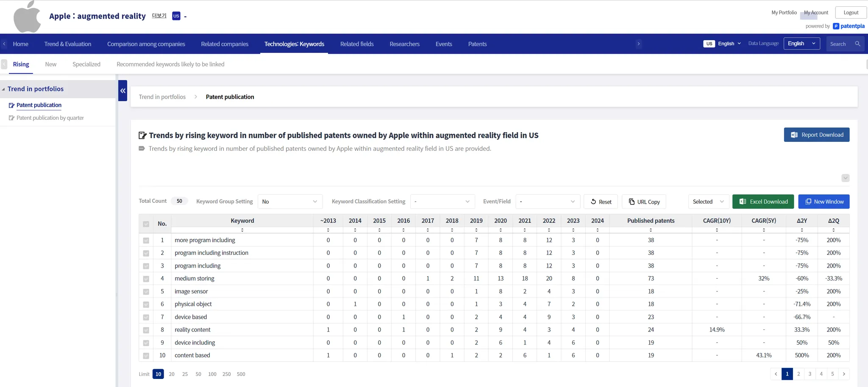The image size is (868, 387).
Task: Toggle checkbox for 'more program including' row
Action: click(x=146, y=240)
